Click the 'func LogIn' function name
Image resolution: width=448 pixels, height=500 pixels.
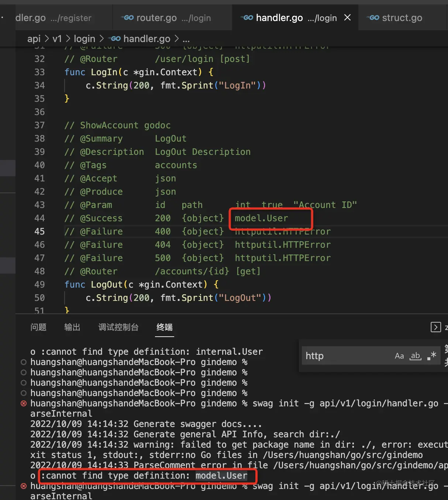[x=104, y=72]
